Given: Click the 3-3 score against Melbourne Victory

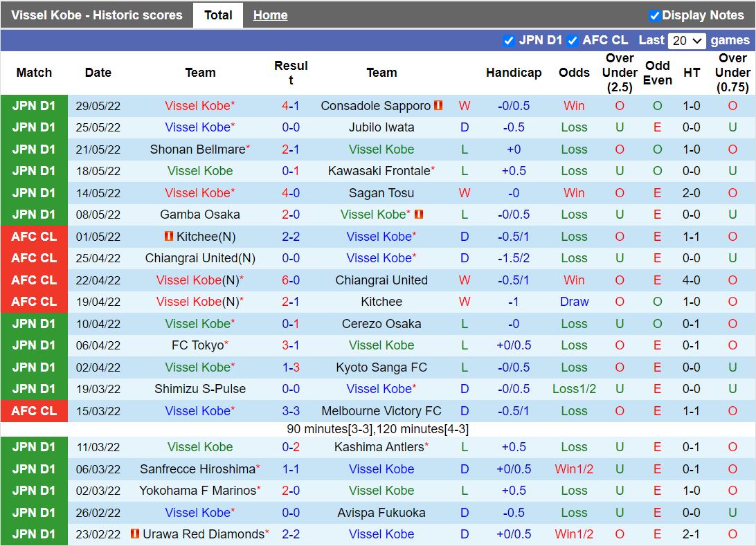Looking at the screenshot, I should click(x=291, y=410).
